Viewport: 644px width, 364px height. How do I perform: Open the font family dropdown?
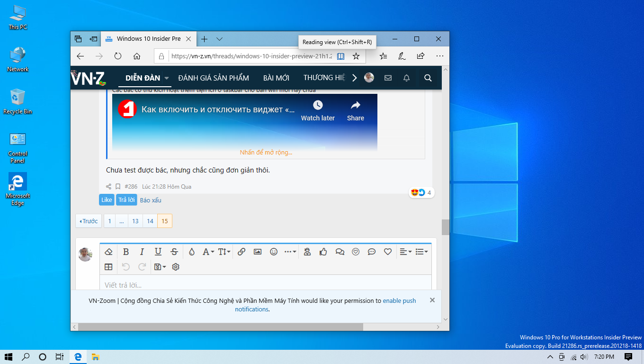coord(208,252)
